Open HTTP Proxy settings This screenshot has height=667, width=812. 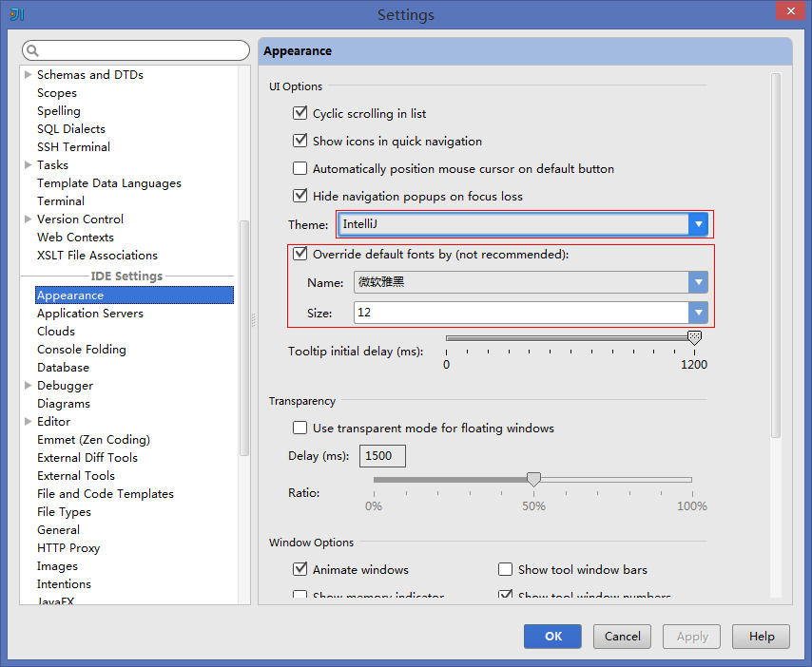click(x=68, y=548)
